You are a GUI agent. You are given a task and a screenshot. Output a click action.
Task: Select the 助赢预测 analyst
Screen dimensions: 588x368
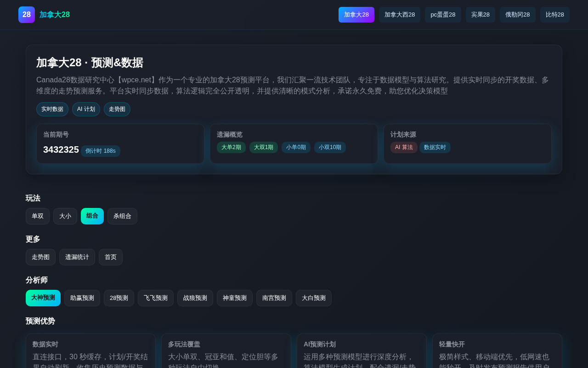click(82, 298)
